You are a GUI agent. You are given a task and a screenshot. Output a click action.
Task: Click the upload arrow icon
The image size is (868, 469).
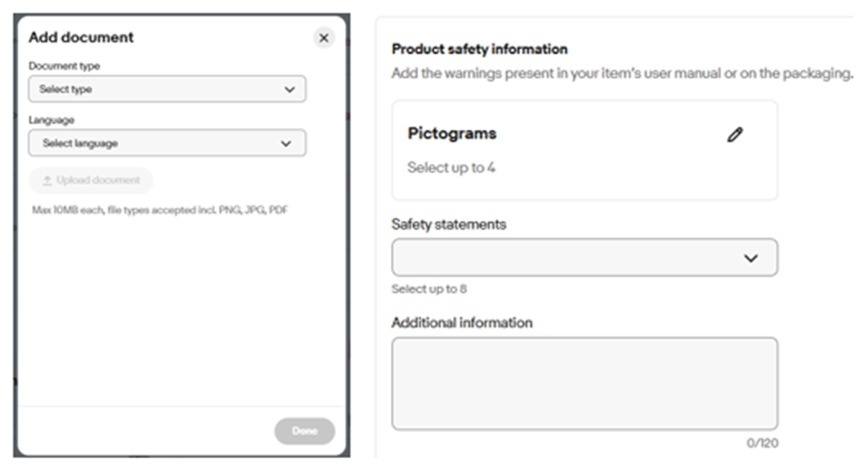(x=47, y=181)
